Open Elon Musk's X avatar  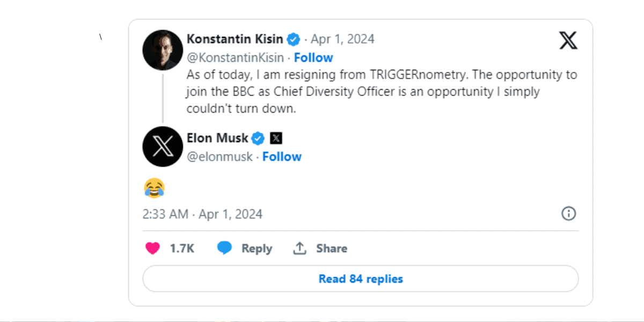[163, 146]
